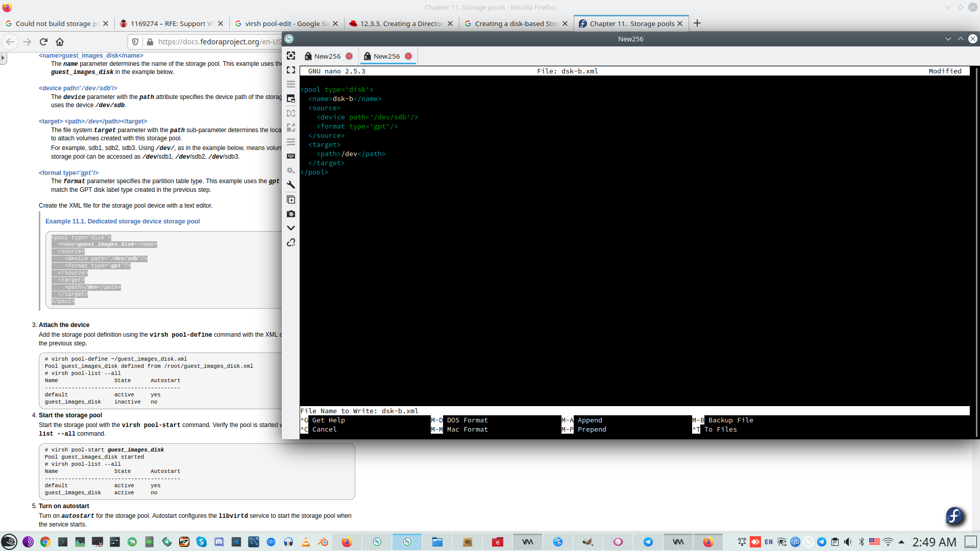Image resolution: width=980 pixels, height=551 pixels.
Task: Collapse the sidebar with chevron down icon
Action: coord(291,228)
